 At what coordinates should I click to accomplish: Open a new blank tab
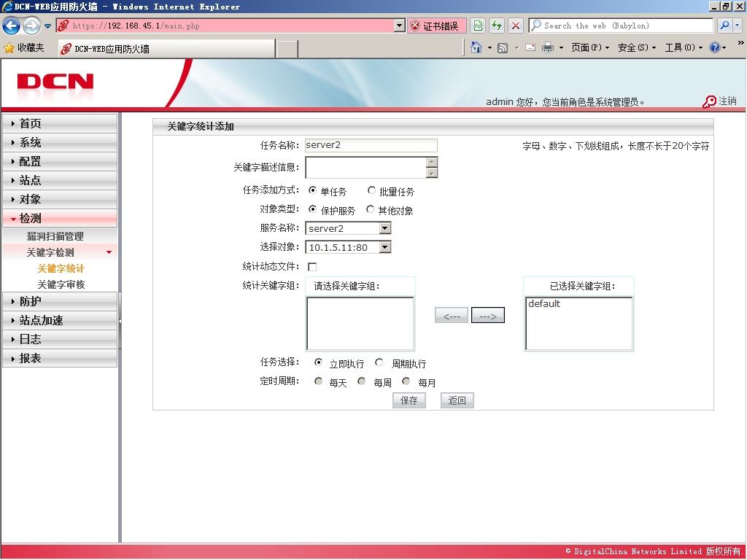287,49
